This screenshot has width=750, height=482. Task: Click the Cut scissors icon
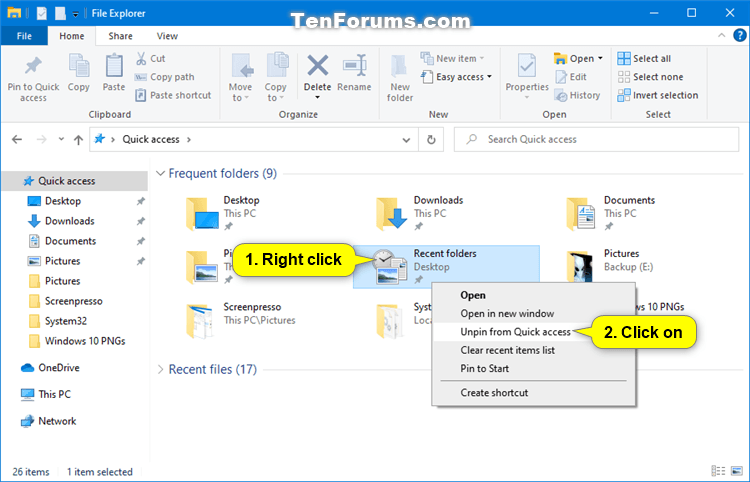(x=141, y=58)
